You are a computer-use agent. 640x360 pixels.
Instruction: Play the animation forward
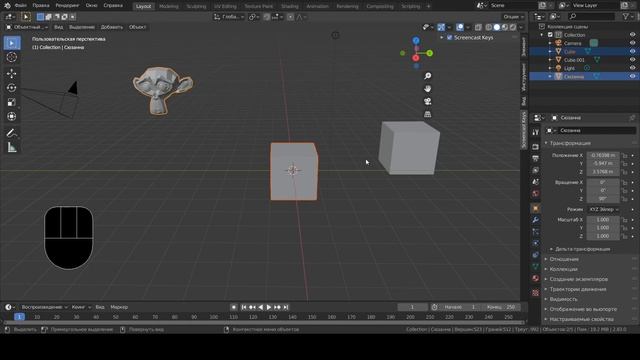coord(269,307)
